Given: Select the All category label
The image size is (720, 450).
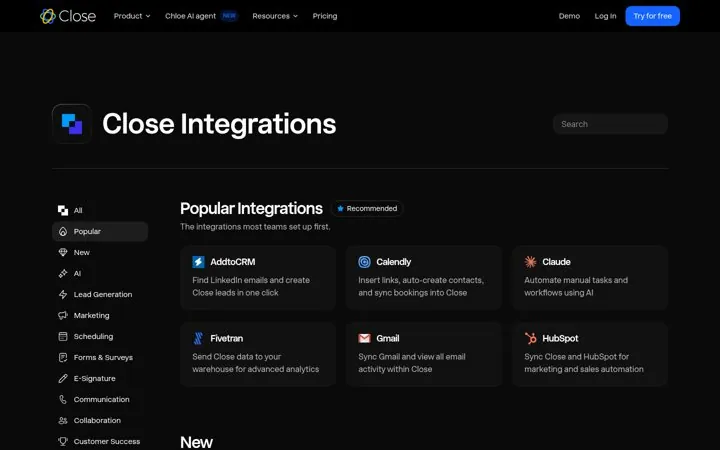Looking at the screenshot, I should coord(78,210).
